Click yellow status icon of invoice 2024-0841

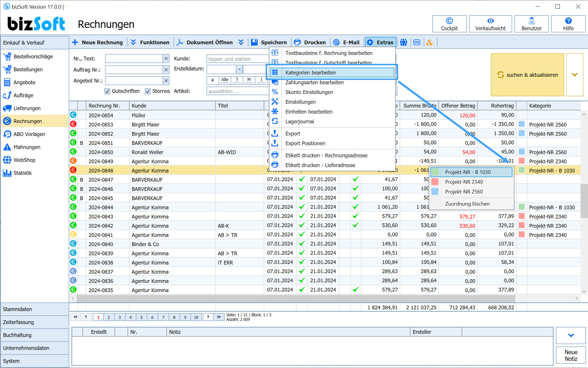73,234
